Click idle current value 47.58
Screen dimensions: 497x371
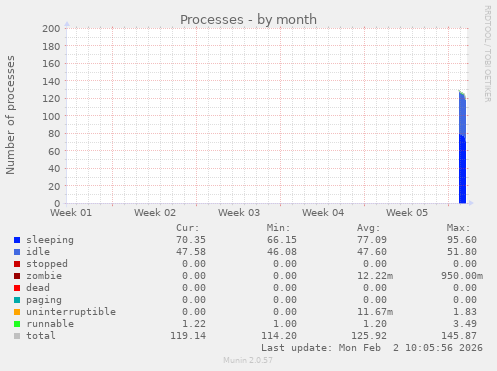(191, 252)
